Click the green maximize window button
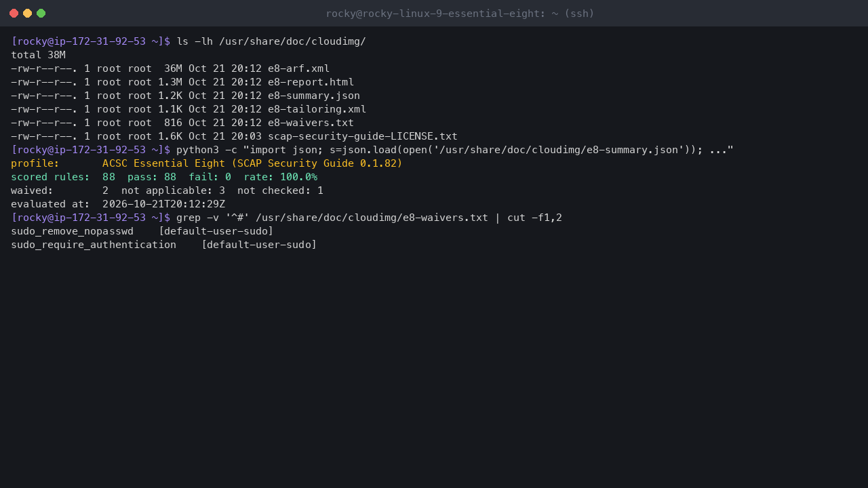 click(x=41, y=14)
